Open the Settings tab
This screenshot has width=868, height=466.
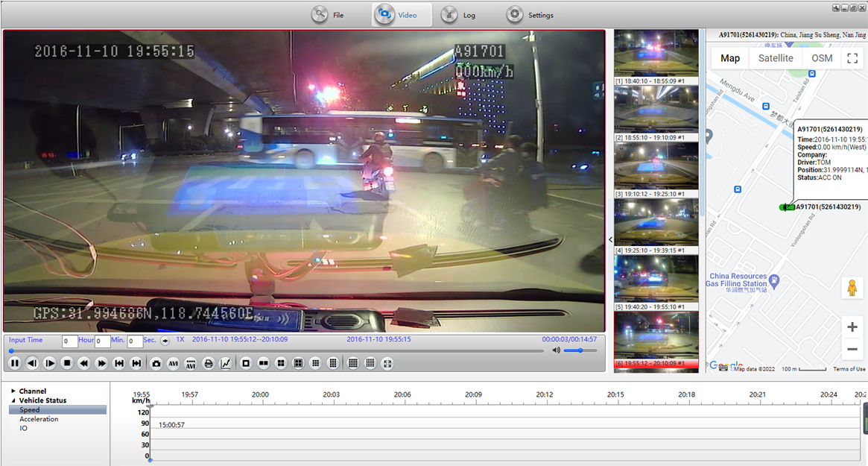pyautogui.click(x=530, y=15)
